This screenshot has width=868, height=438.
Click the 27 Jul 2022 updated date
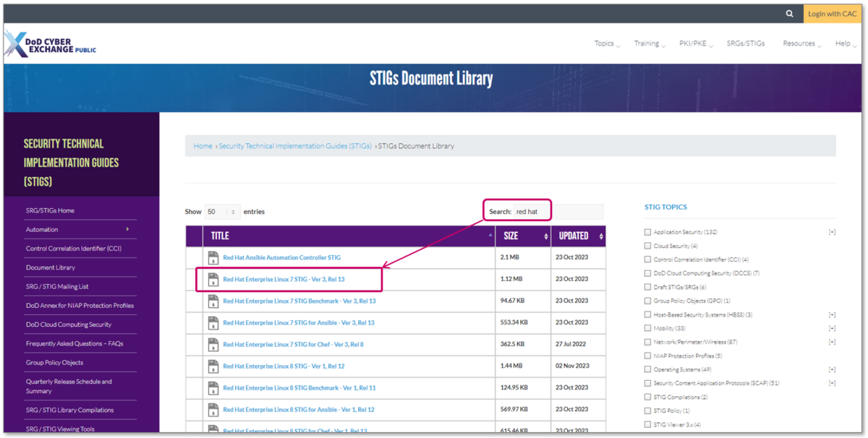tap(571, 345)
